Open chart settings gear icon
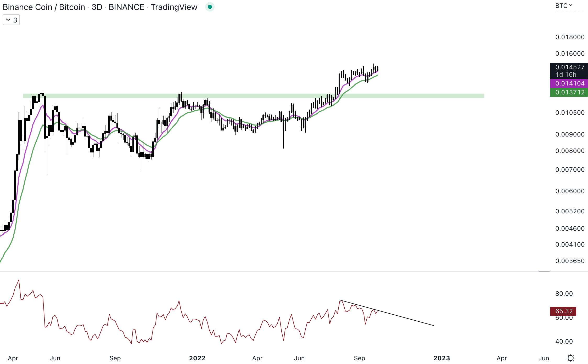Image resolution: width=588 pixels, height=364 pixels. [x=570, y=358]
